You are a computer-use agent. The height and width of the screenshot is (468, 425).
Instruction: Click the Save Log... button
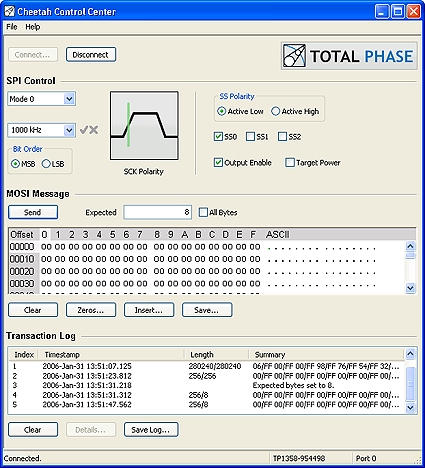click(151, 430)
